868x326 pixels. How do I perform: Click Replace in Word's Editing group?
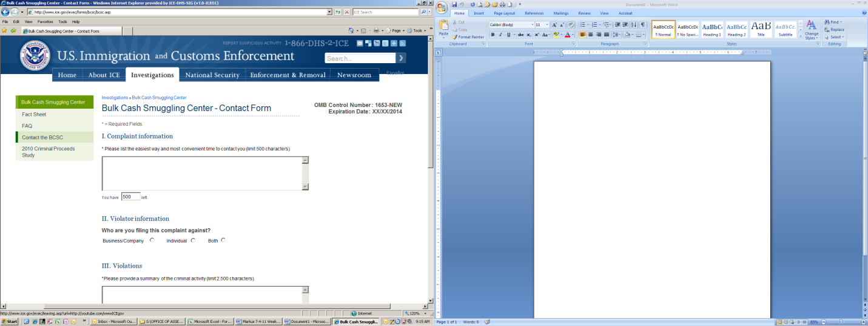(x=834, y=29)
